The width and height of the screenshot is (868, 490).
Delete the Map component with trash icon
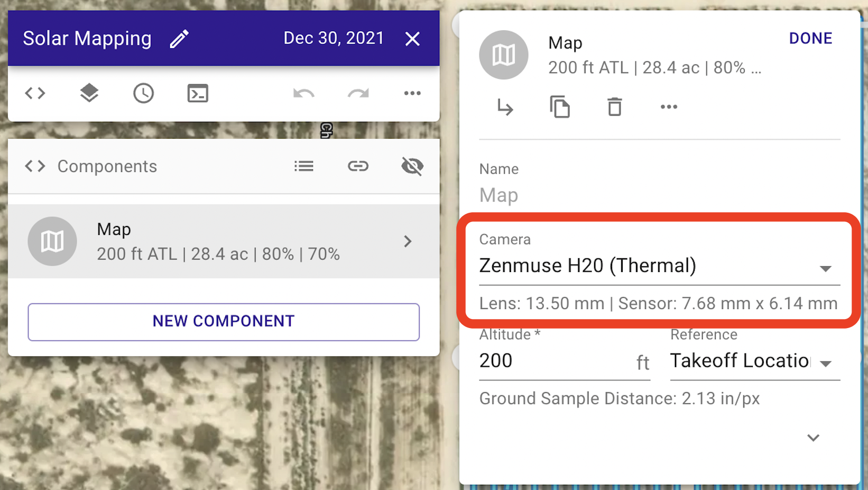coord(614,107)
